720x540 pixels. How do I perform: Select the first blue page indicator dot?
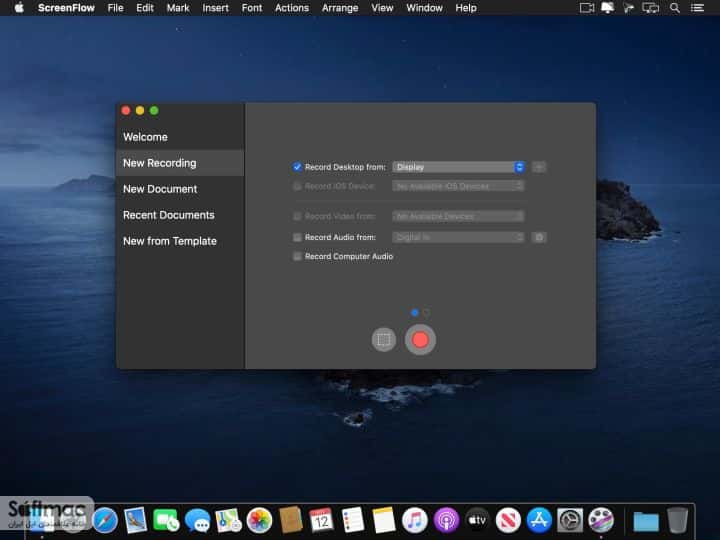pyautogui.click(x=415, y=313)
